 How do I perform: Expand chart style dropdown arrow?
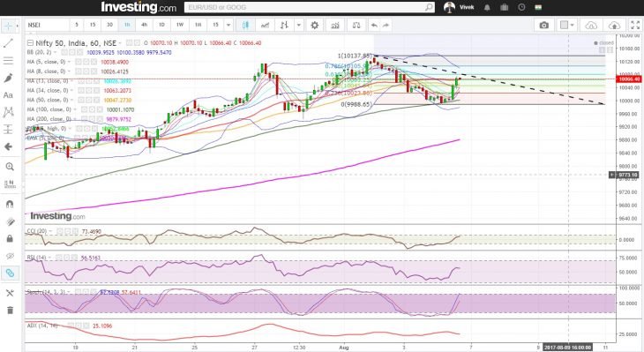[x=298, y=25]
